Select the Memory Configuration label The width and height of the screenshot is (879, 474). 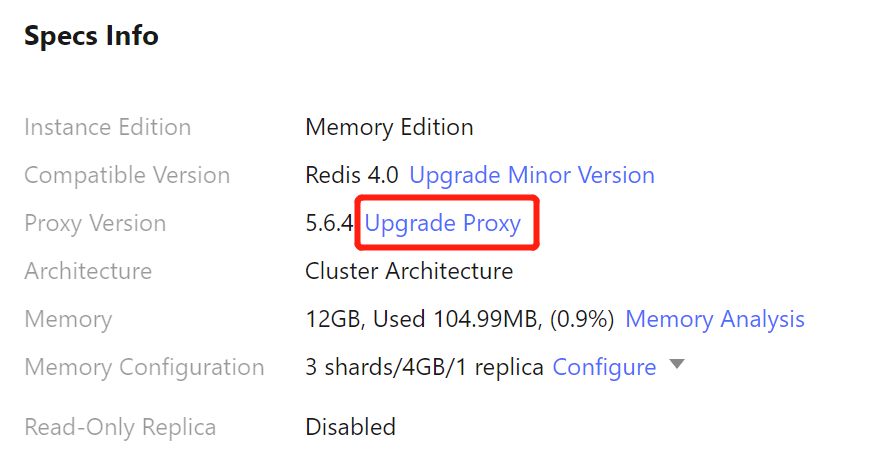[x=144, y=367]
